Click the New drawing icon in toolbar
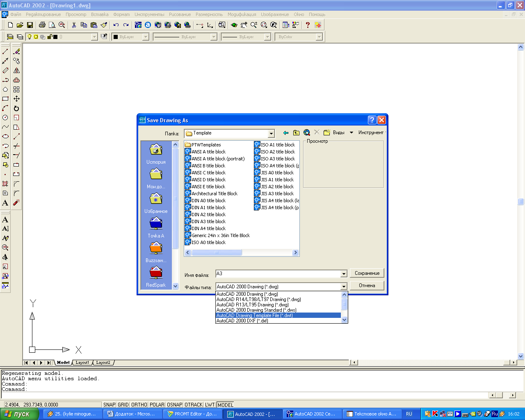The image size is (525, 420). 10,25
